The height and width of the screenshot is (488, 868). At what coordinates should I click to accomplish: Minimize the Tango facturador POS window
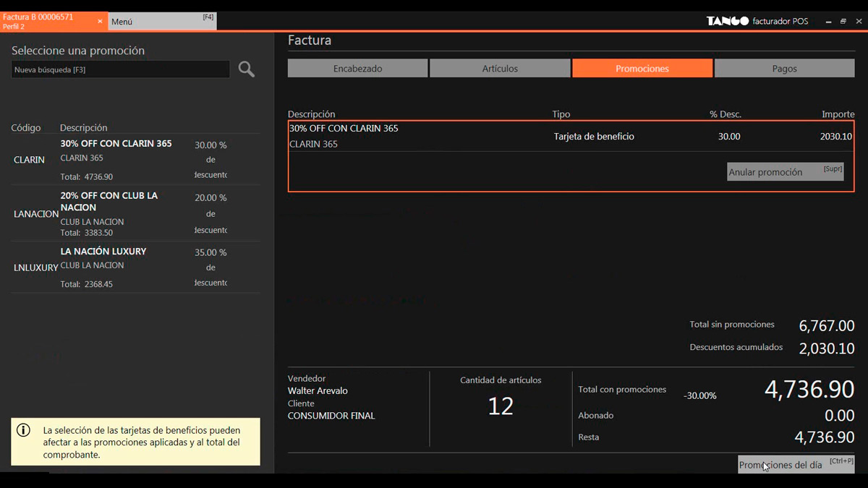[x=827, y=22]
